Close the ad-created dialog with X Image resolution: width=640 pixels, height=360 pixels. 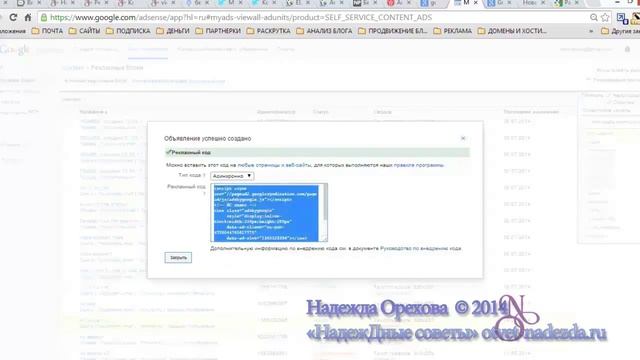(x=463, y=138)
